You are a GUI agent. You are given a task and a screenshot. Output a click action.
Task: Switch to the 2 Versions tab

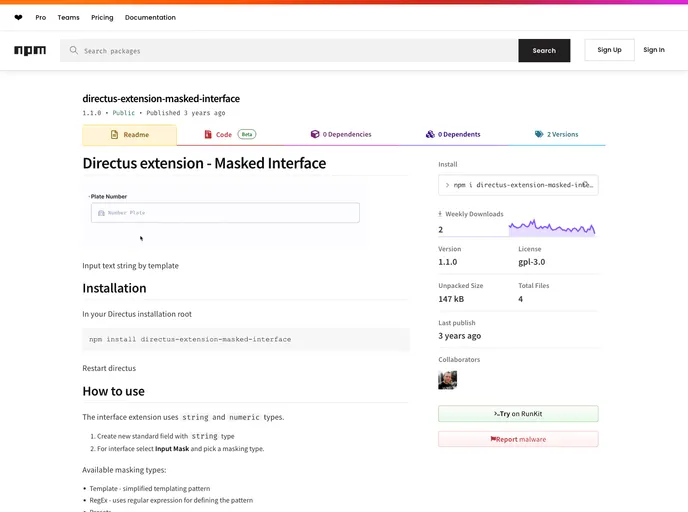556,134
